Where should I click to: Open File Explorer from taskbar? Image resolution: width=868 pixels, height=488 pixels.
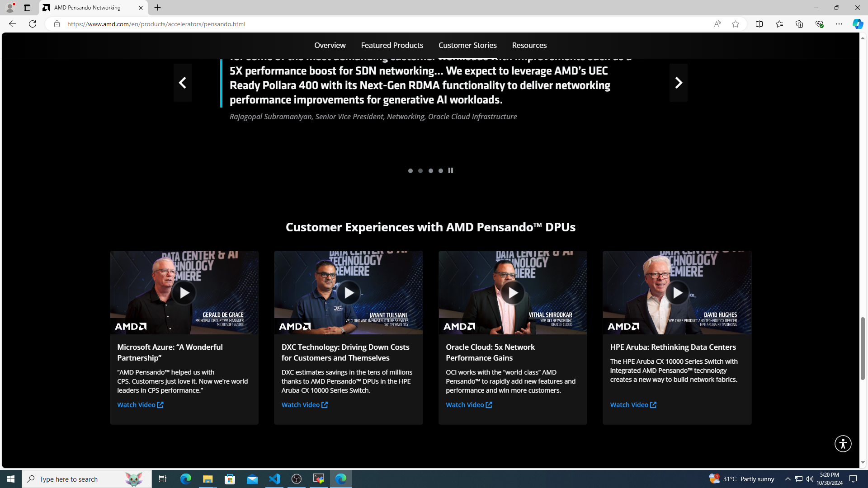[x=208, y=479]
